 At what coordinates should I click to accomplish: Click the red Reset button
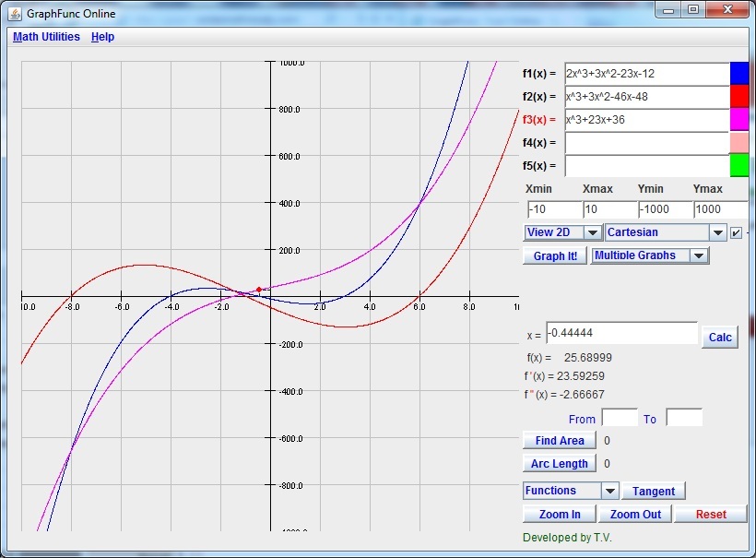coord(710,514)
